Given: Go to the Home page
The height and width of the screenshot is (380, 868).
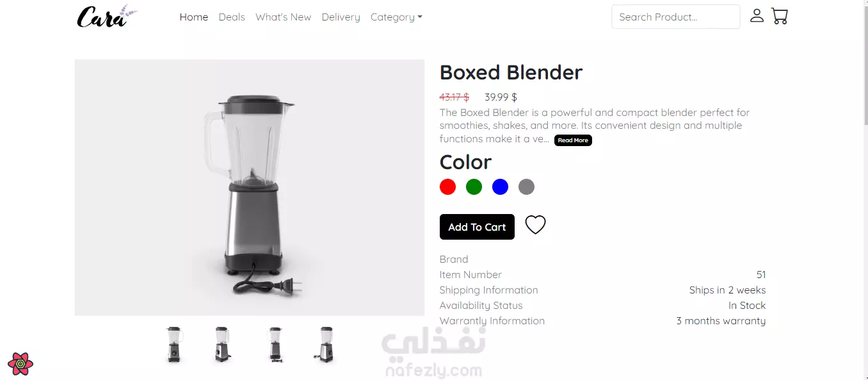Looking at the screenshot, I should (x=193, y=17).
